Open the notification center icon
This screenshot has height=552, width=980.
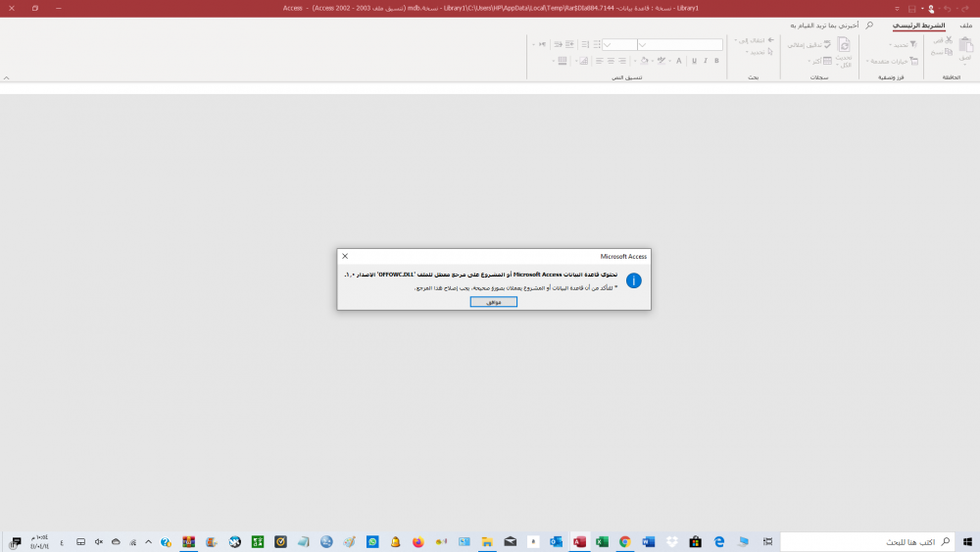[x=15, y=542]
